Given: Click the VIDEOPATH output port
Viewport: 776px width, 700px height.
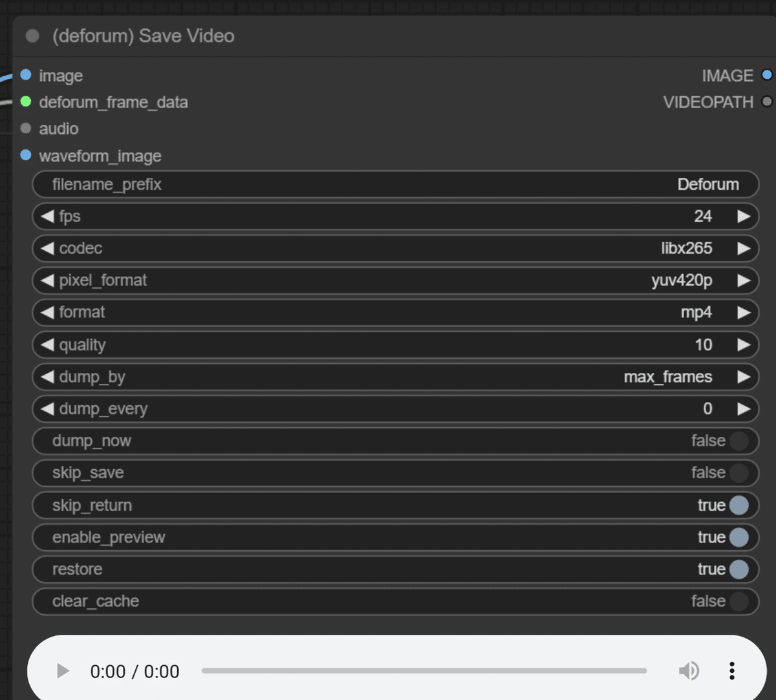Looking at the screenshot, I should (x=767, y=101).
